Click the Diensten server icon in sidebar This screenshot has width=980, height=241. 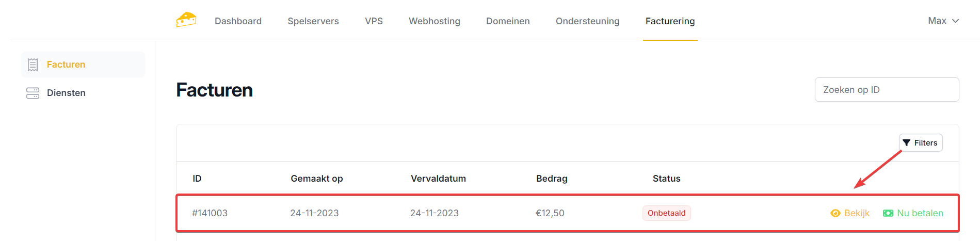(33, 93)
